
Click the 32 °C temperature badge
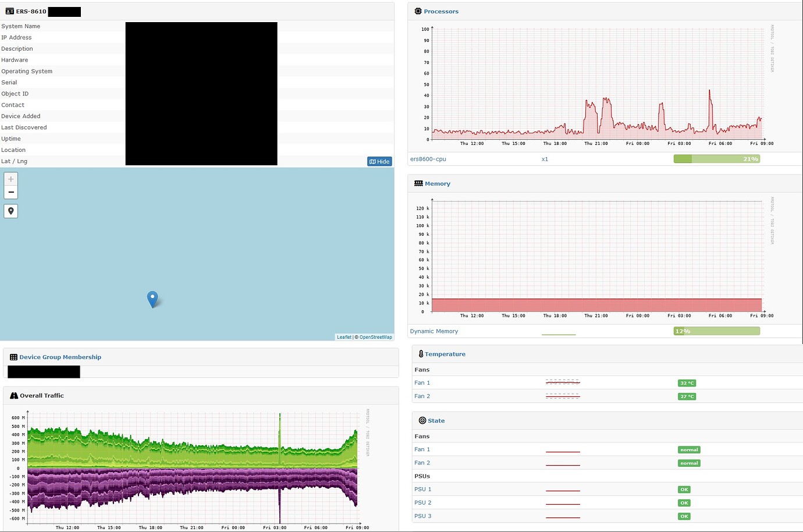(x=687, y=383)
